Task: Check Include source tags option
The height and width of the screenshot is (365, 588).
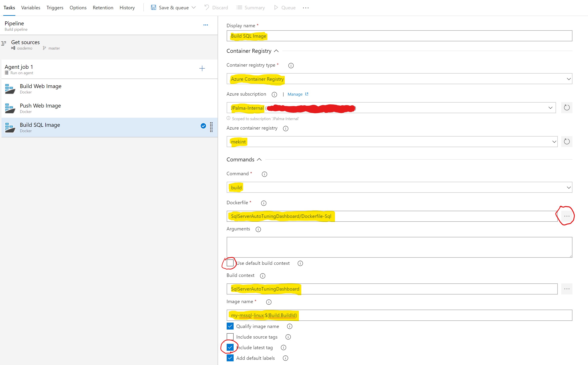Action: [230, 337]
